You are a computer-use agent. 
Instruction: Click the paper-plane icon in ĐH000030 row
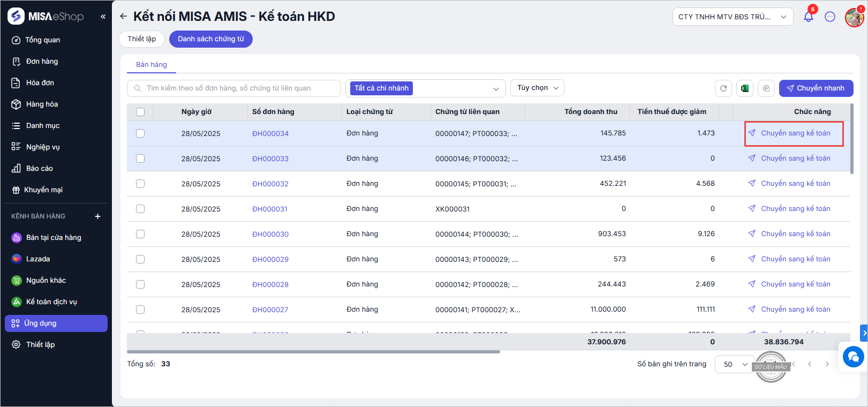[752, 233]
